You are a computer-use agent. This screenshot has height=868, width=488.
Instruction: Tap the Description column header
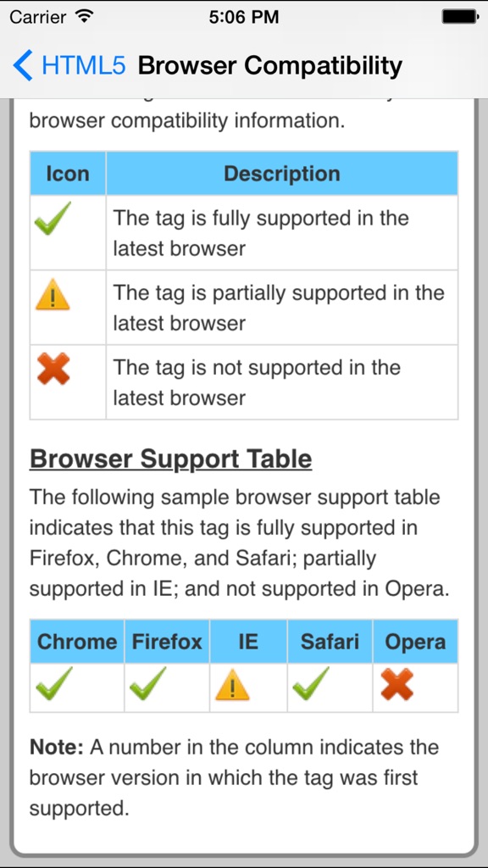coord(280,173)
